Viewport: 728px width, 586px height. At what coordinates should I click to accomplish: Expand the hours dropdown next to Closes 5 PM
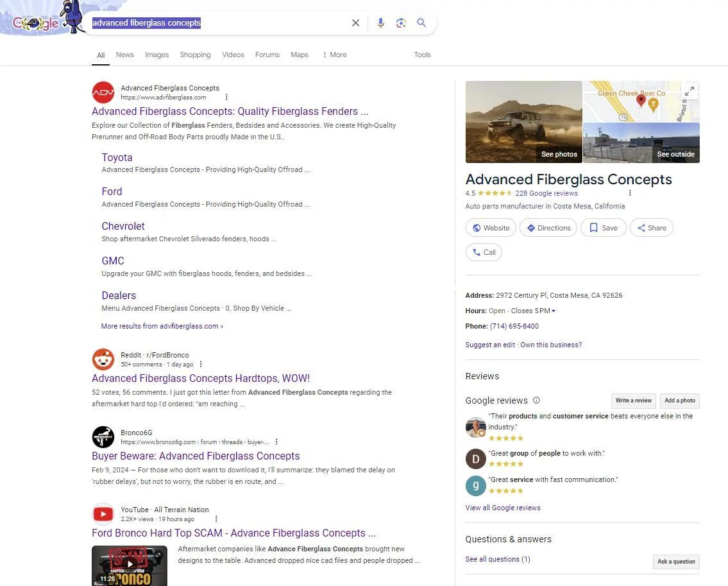point(554,311)
